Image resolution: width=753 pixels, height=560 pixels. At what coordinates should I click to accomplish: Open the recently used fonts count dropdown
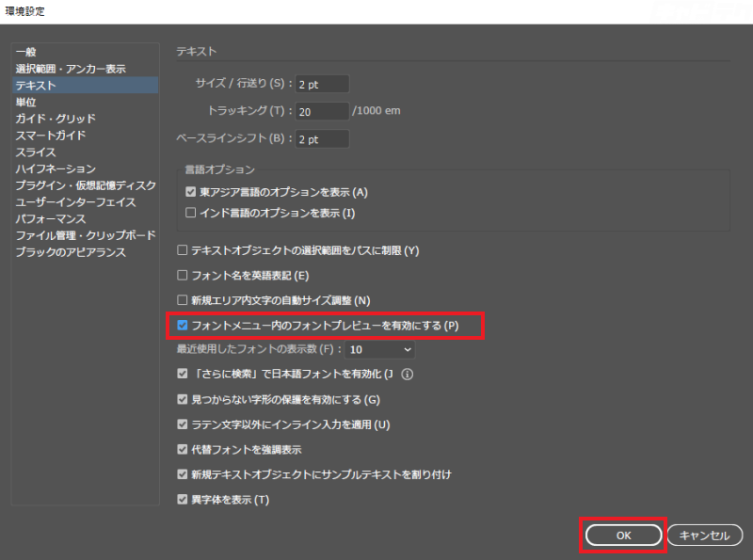(380, 349)
